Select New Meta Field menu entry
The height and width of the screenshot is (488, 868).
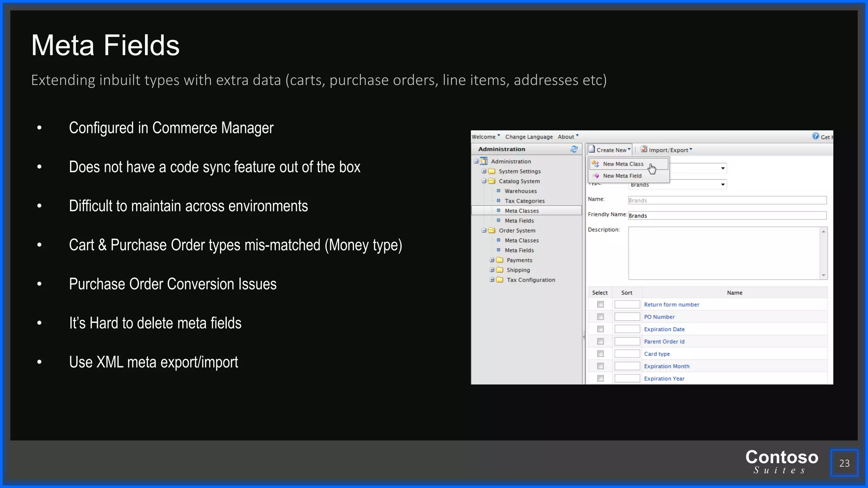point(629,176)
